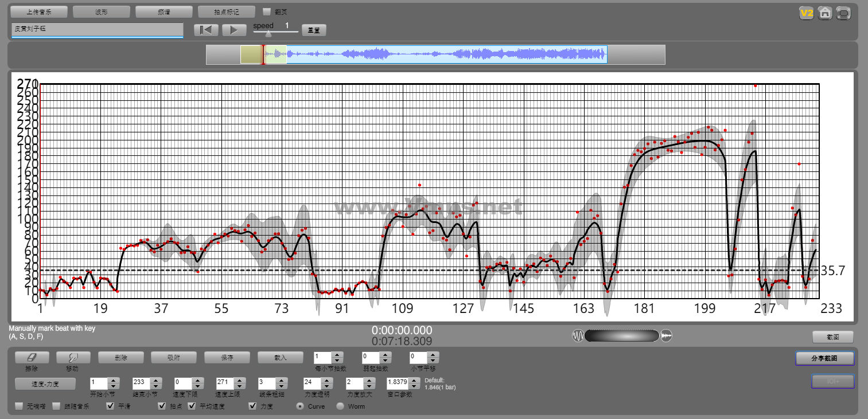This screenshot has height=419, width=868.
Task: Click the track title field 皮黄刘子钰
Action: point(97,30)
